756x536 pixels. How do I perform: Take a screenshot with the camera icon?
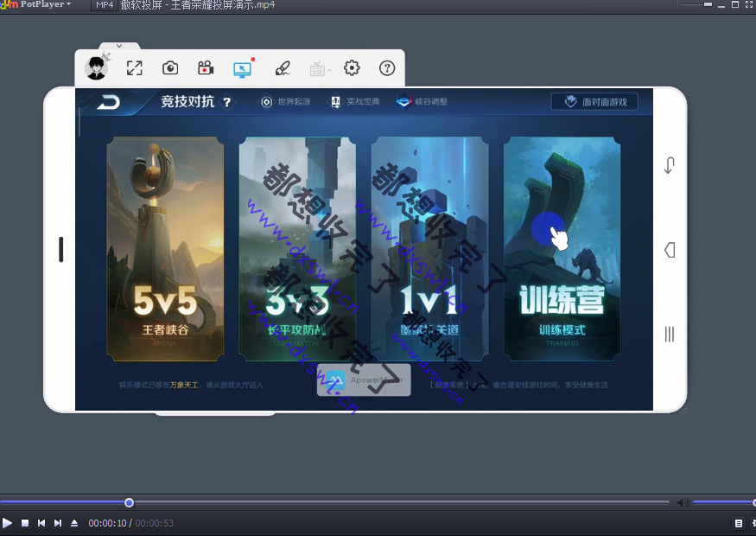point(170,68)
